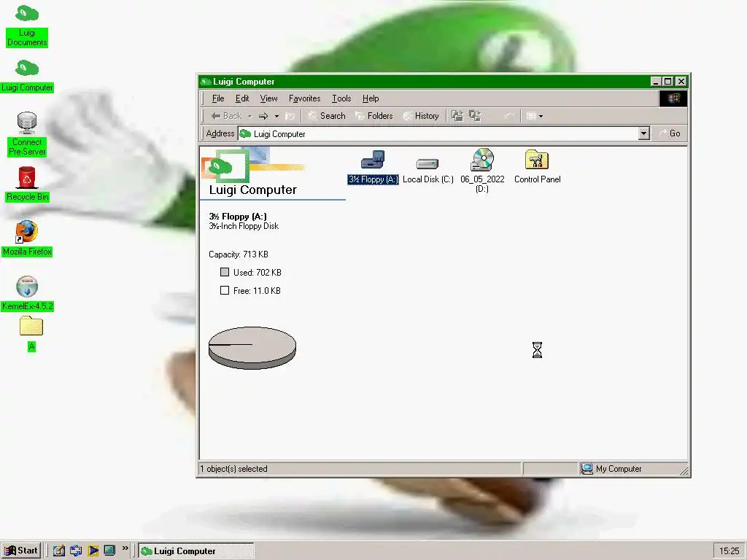Open the Search pane from toolbar
Screen dimensions: 747x560
pos(326,116)
